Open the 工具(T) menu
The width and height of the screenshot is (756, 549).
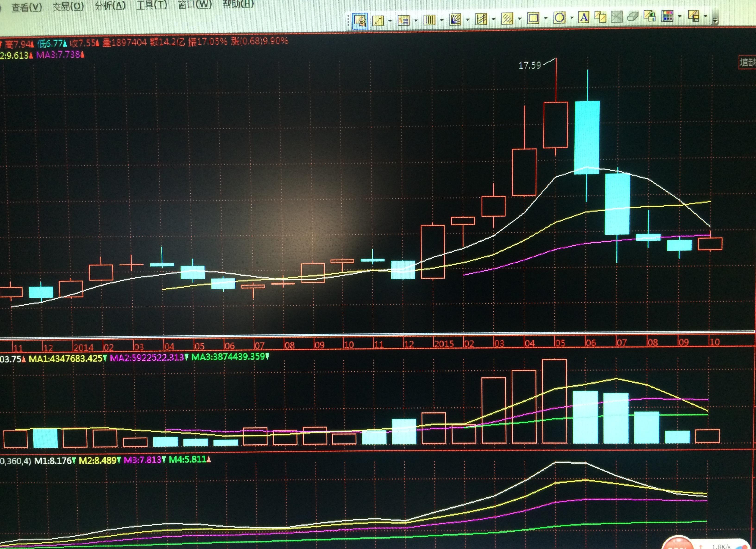click(x=151, y=5)
